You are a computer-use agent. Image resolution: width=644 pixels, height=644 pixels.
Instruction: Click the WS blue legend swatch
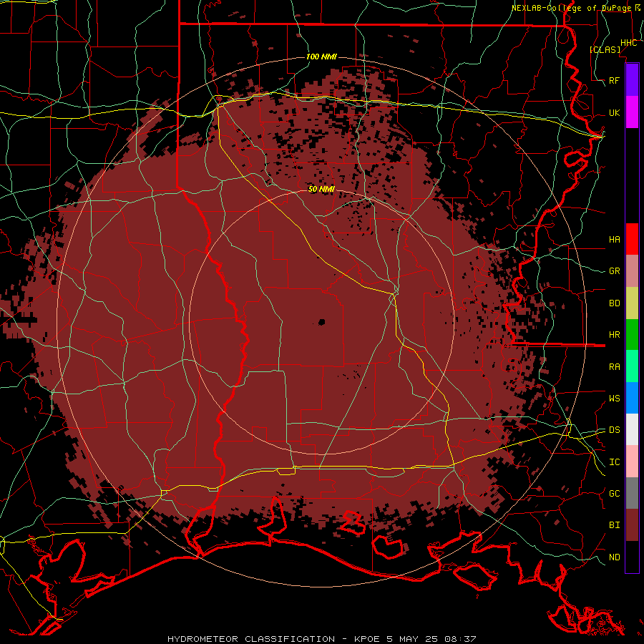(x=632, y=398)
